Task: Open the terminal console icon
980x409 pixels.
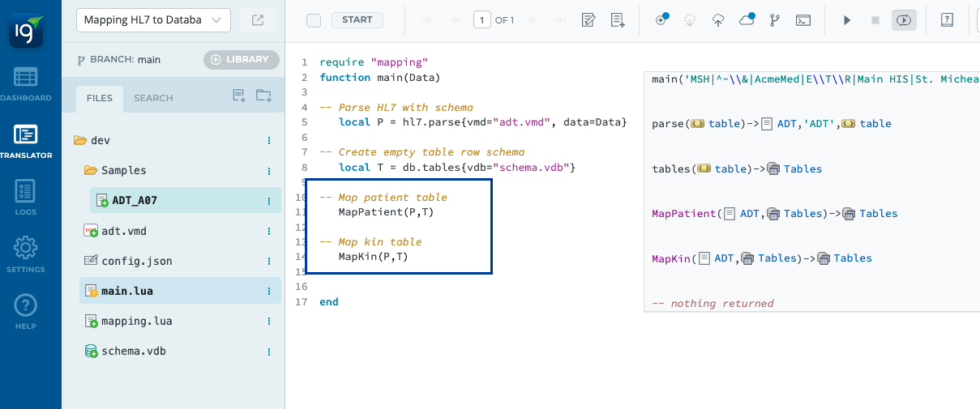Action: (802, 20)
